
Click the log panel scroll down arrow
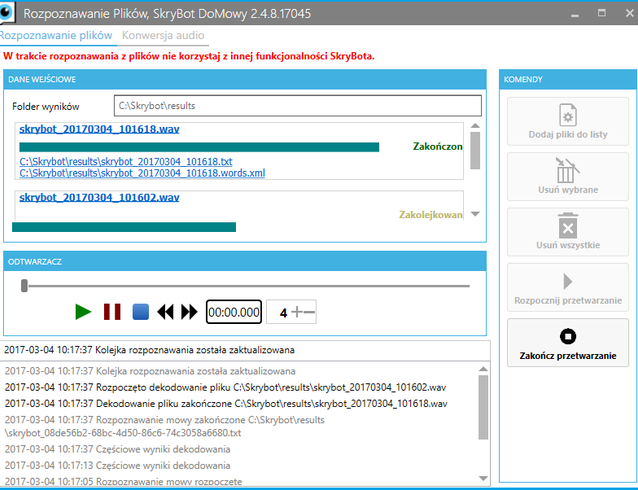click(x=483, y=478)
